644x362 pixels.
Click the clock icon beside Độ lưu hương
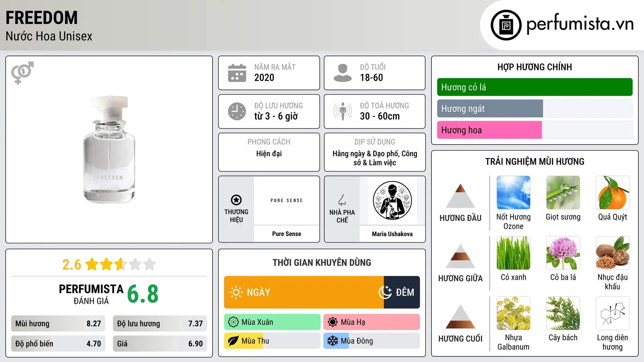pyautogui.click(x=237, y=111)
